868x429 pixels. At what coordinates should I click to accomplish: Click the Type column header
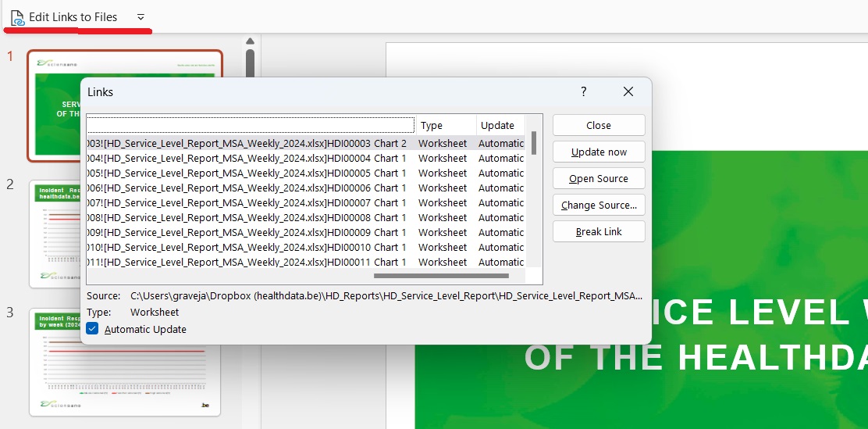(445, 125)
